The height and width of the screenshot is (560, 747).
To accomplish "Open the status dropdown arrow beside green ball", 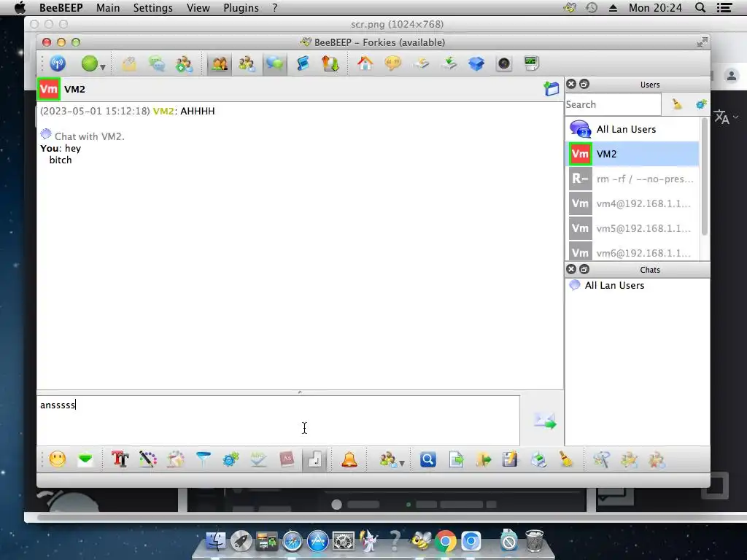I will point(102,67).
